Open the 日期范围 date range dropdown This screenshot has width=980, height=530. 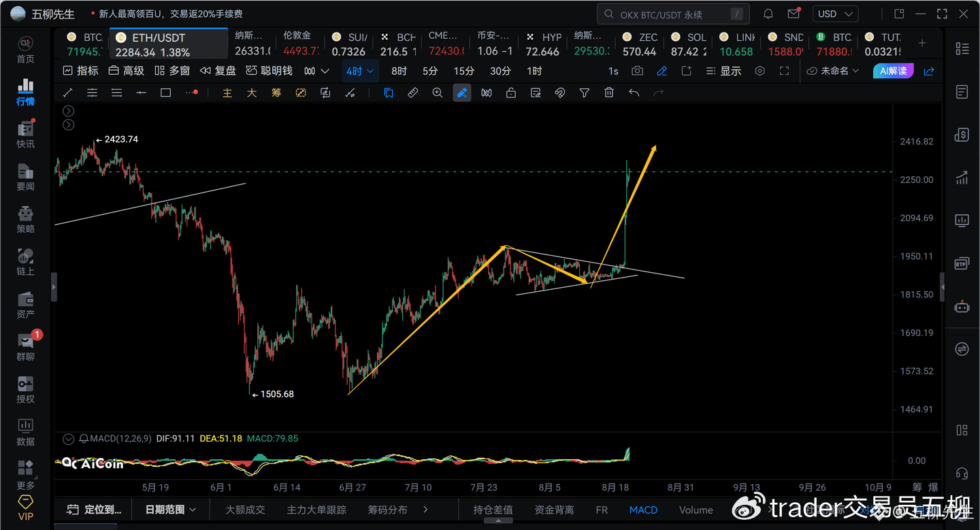(171, 510)
